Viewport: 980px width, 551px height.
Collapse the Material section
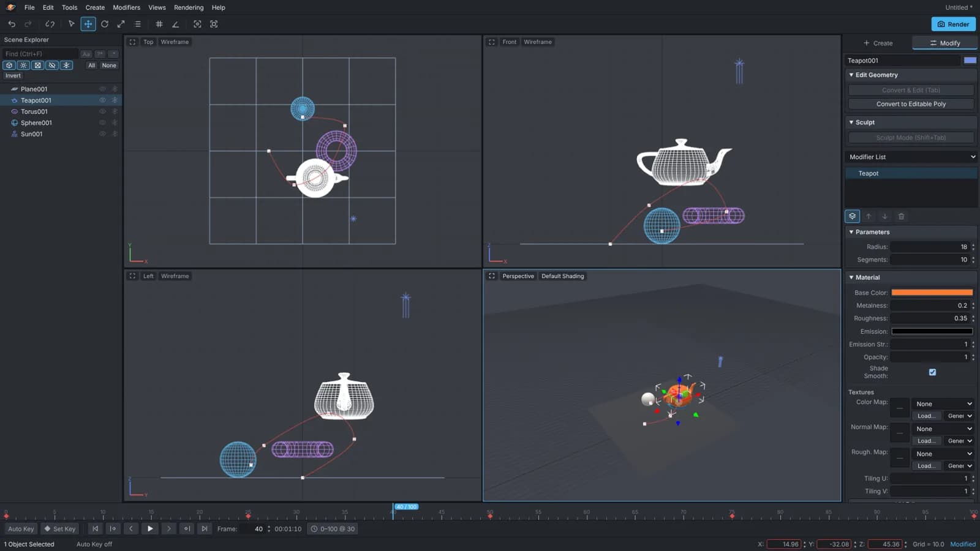tap(911, 277)
